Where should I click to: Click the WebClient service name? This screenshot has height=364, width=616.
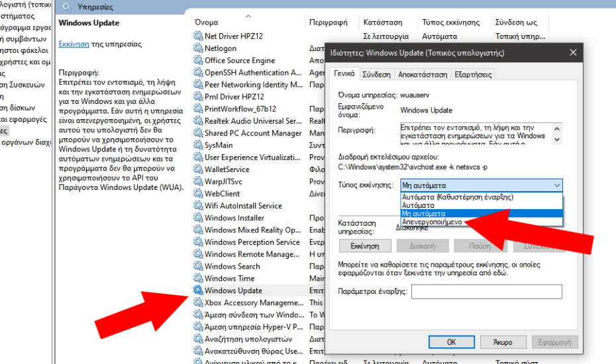222,194
